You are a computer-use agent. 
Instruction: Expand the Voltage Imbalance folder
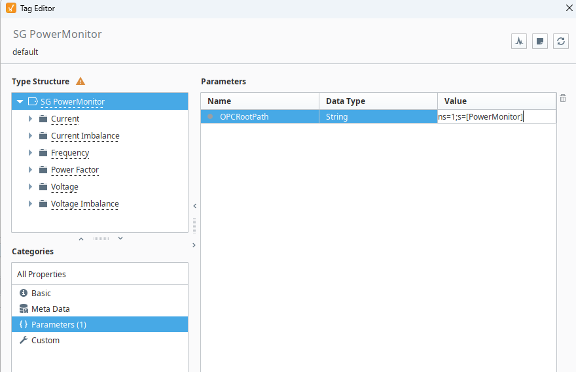(30, 203)
